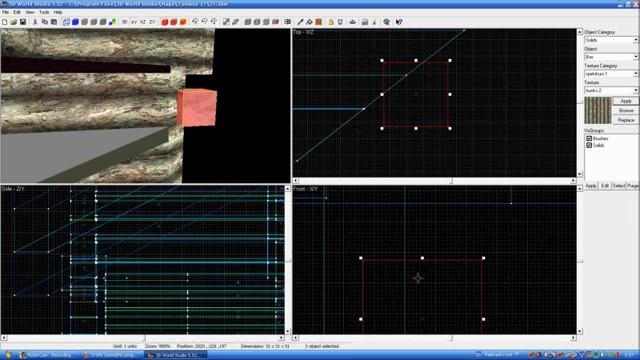Switch to the XY view button
This screenshot has width=640, height=360.
point(134,22)
